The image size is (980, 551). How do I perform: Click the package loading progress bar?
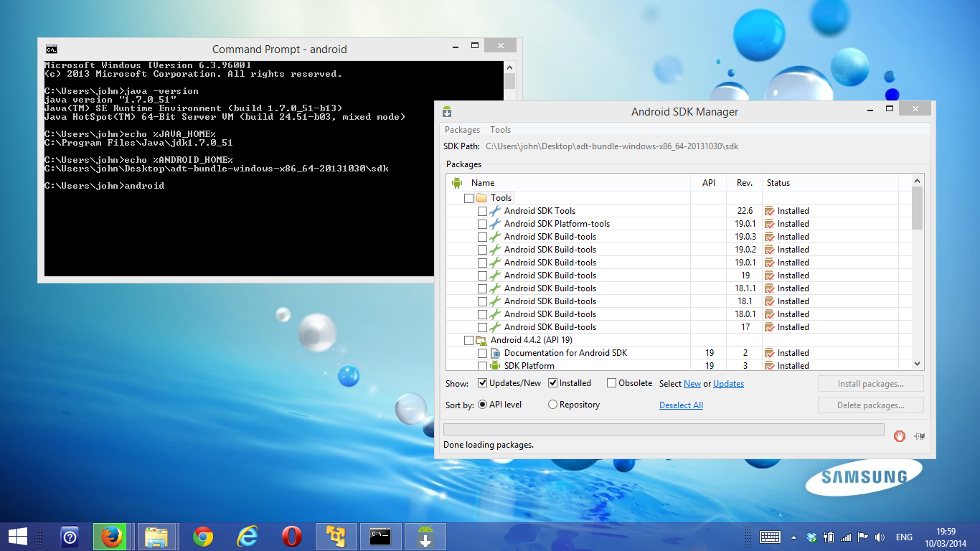click(x=664, y=429)
